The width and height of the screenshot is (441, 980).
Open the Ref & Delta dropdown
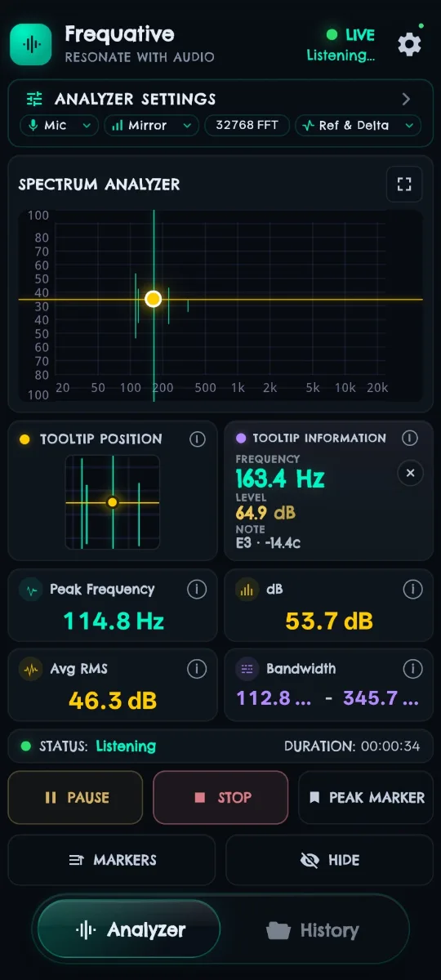[358, 126]
